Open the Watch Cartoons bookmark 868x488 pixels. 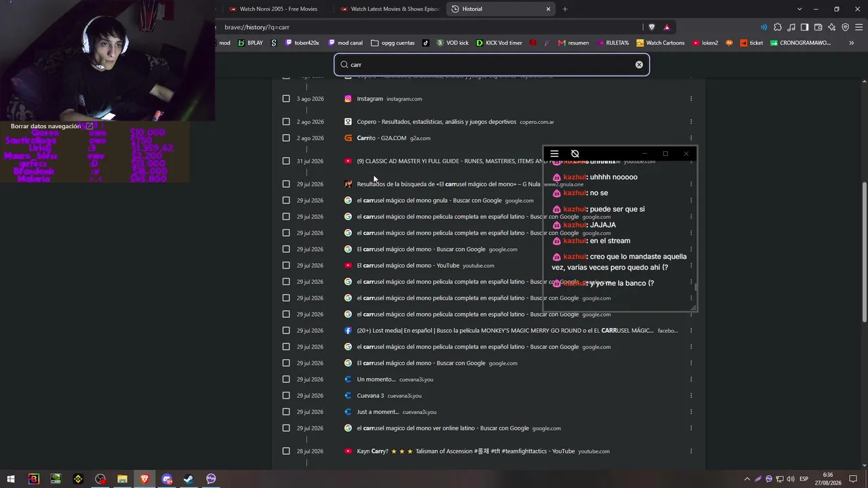(x=660, y=43)
